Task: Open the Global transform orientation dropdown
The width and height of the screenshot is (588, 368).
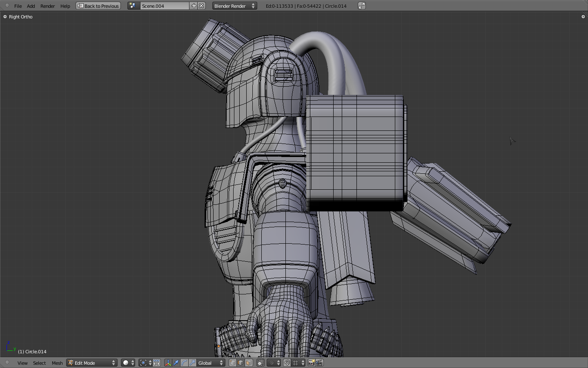Action: (x=211, y=363)
